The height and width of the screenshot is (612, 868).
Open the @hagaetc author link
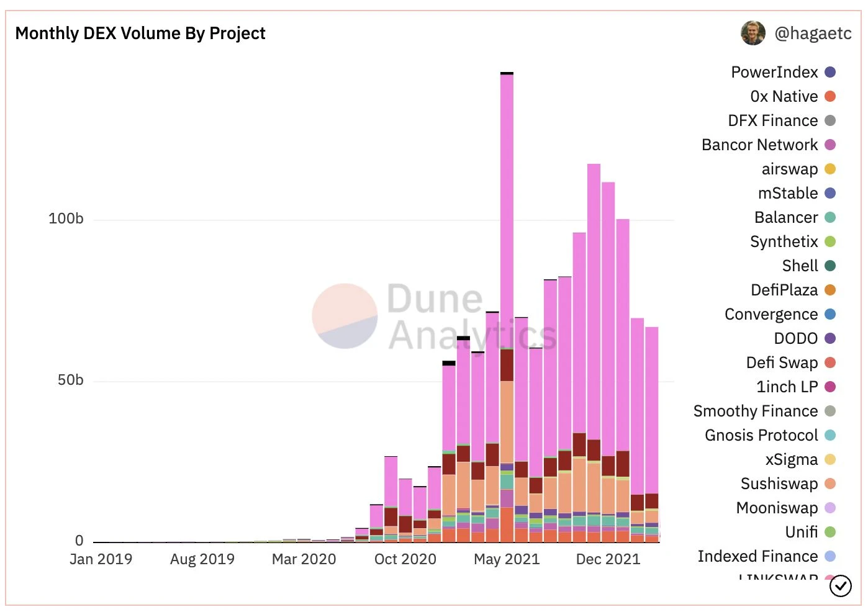813,34
